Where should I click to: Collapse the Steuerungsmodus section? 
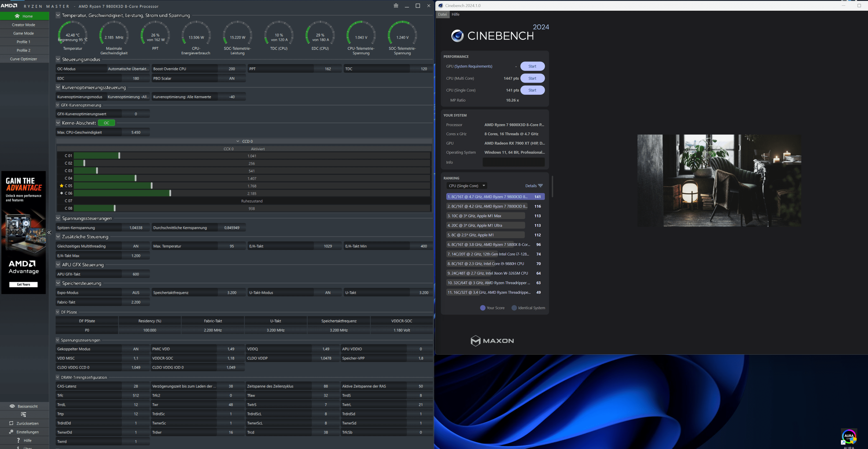click(x=58, y=59)
